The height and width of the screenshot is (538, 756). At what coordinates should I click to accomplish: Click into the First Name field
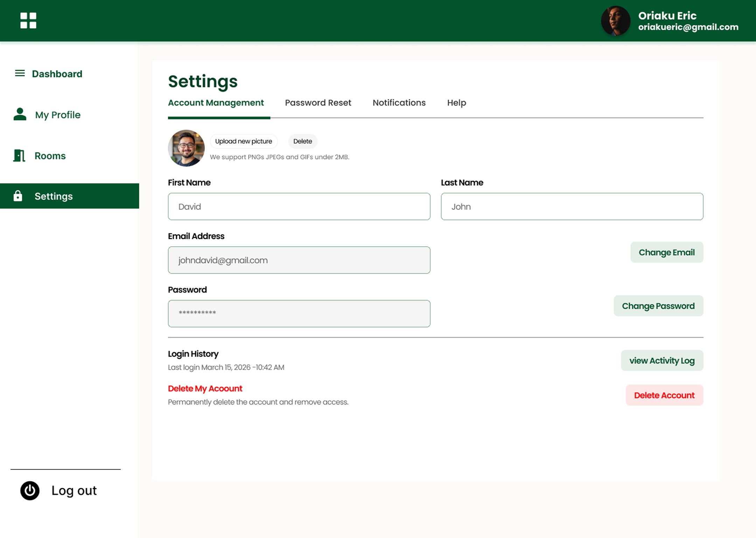tap(299, 207)
